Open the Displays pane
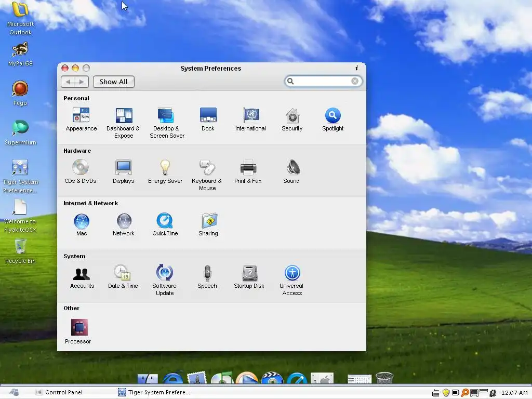Screen dimensions: 532x399 click(x=124, y=171)
